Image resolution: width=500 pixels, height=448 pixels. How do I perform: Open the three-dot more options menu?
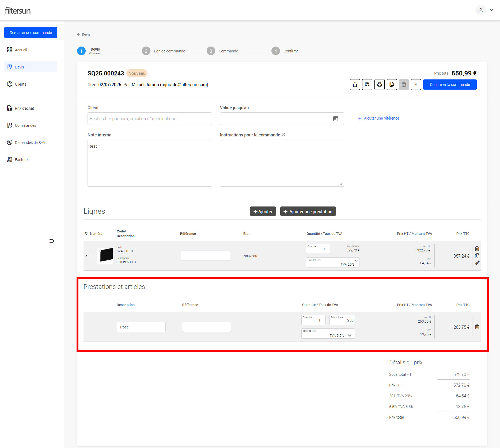(416, 85)
